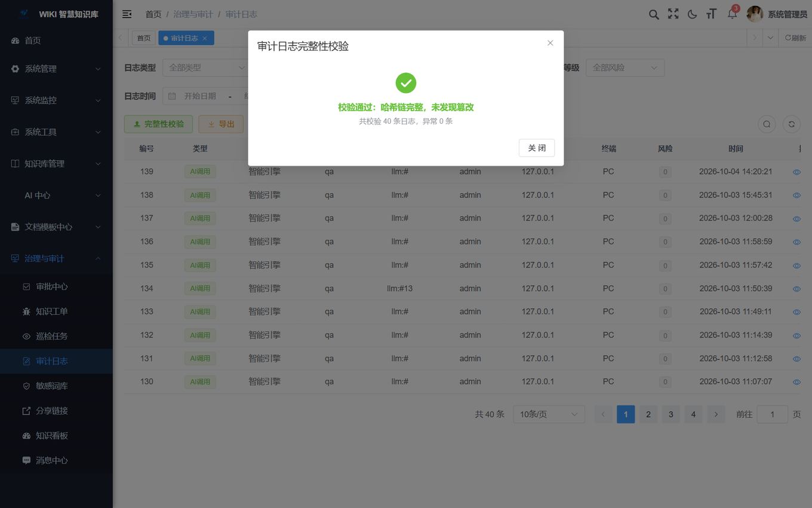Collapse sidebar menu toggle icon

click(127, 14)
